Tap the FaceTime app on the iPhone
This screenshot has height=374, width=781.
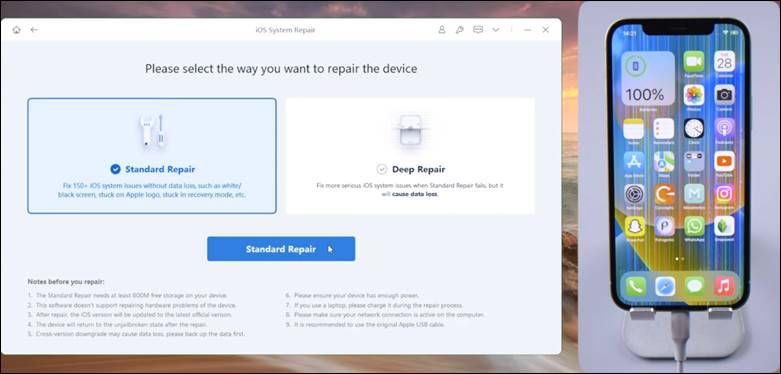[x=694, y=61]
